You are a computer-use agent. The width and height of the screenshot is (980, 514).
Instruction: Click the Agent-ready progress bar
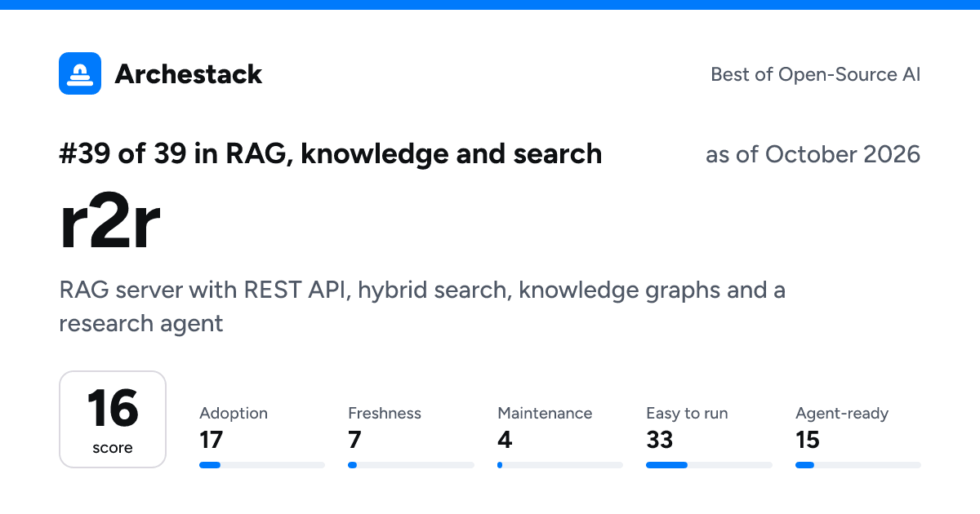coord(858,465)
